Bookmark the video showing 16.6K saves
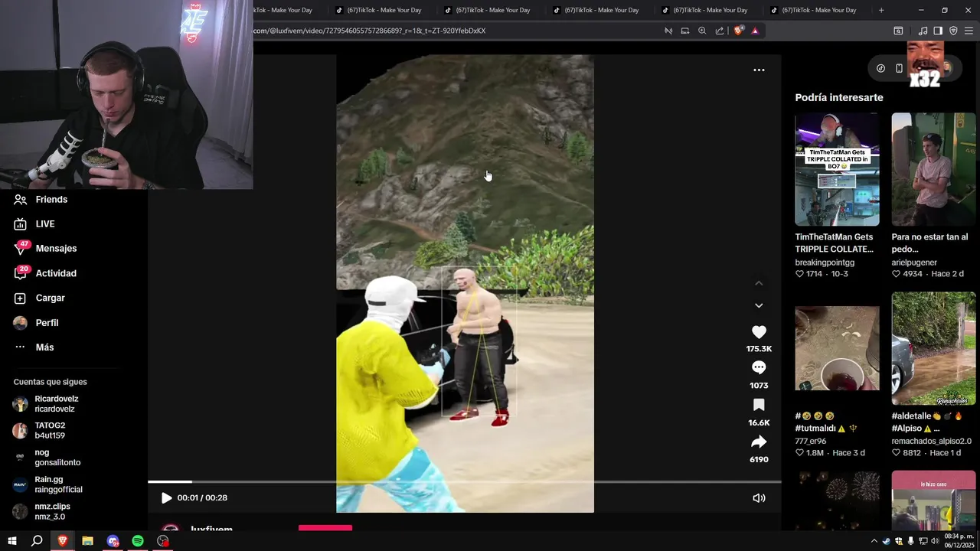 point(759,405)
